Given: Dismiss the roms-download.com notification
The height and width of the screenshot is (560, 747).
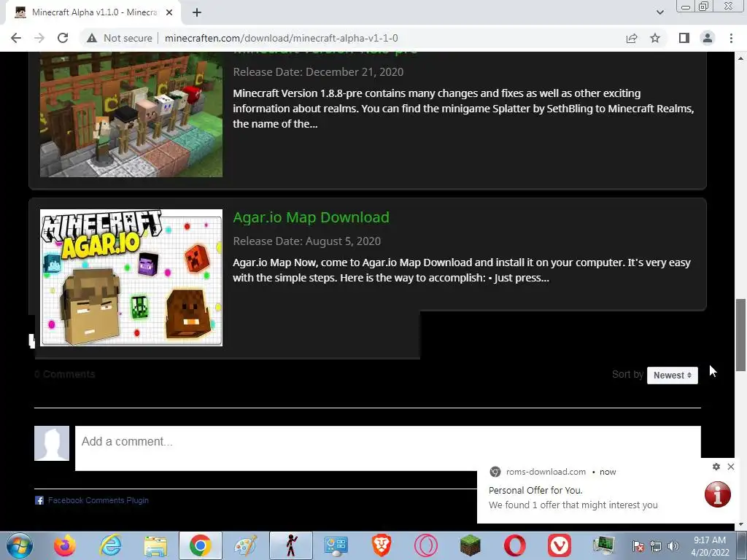Looking at the screenshot, I should tap(731, 467).
